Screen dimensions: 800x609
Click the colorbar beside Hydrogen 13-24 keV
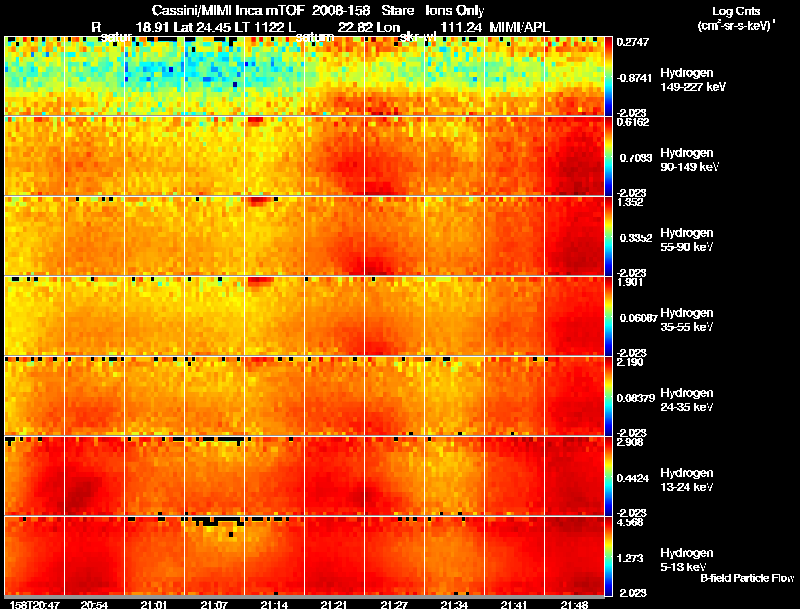tap(608, 476)
